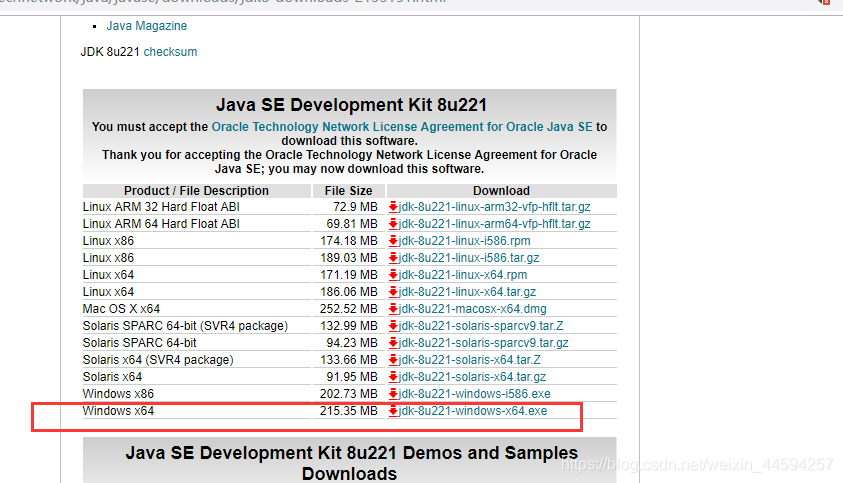The image size is (843, 483).
Task: Click the '69.81 MB' file size cell
Action: (348, 224)
